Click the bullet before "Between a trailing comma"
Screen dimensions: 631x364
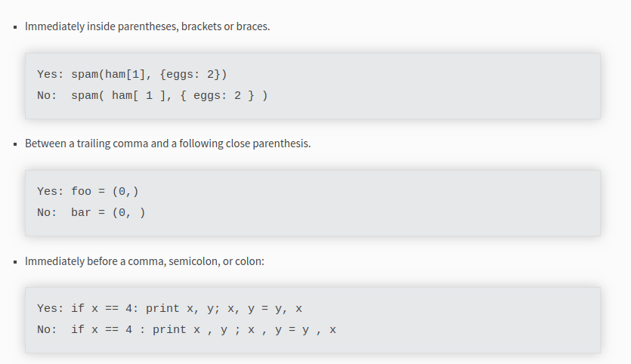(15, 144)
